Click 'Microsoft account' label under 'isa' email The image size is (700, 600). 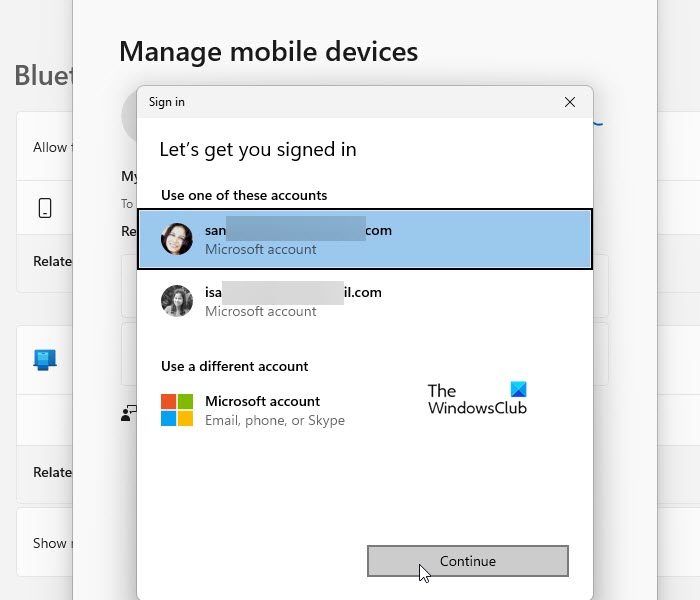pyautogui.click(x=261, y=311)
